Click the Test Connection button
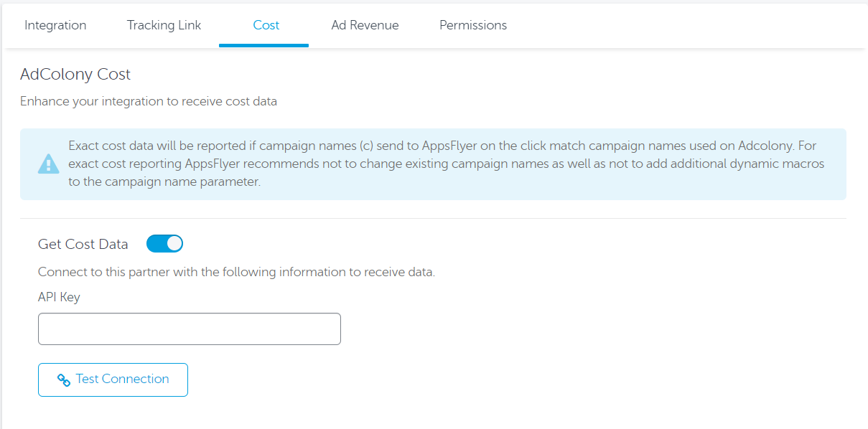868x429 pixels. 113,379
